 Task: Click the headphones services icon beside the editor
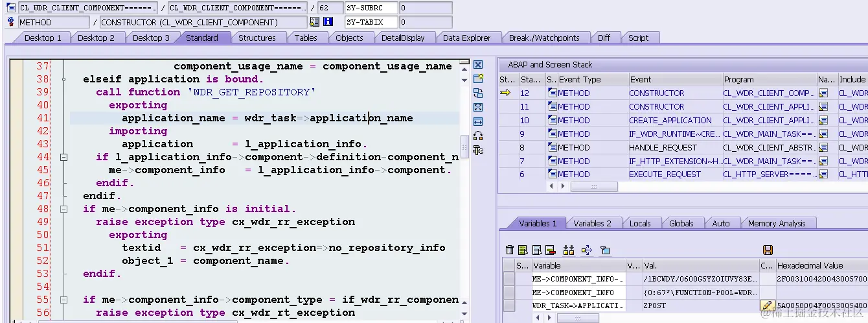(x=478, y=136)
